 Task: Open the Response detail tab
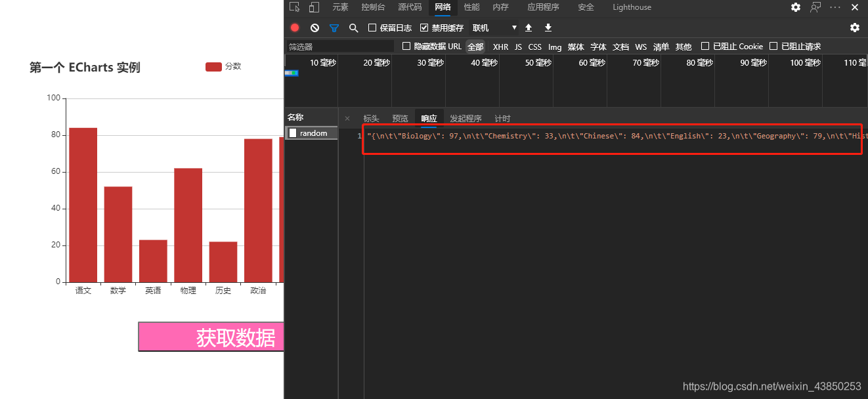429,119
